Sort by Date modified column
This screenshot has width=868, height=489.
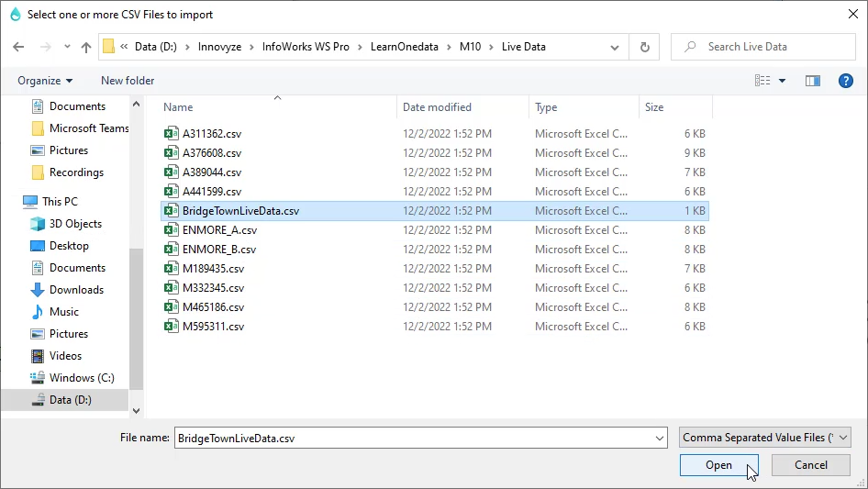437,107
